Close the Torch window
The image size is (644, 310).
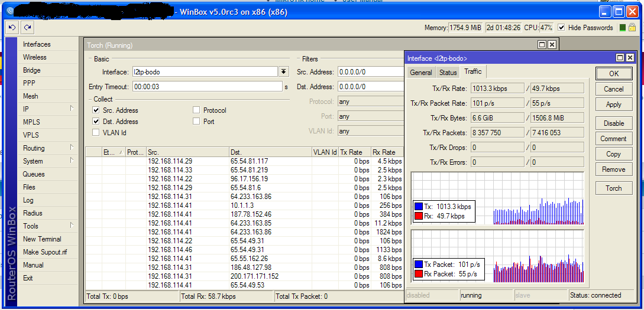point(552,45)
